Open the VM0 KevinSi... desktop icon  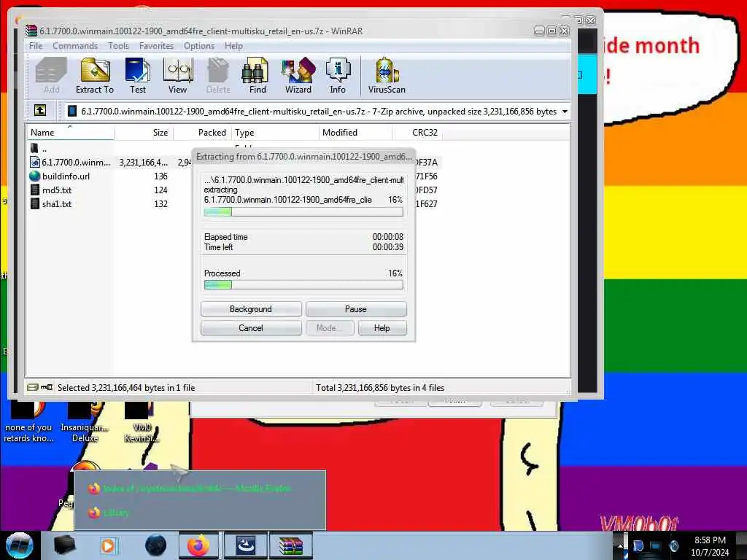[142, 422]
